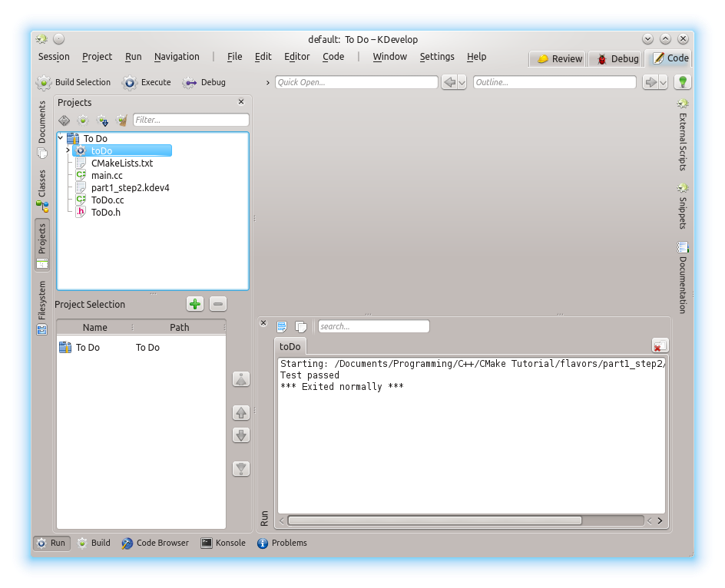
Task: Show the Konsole bottom panel
Action: pyautogui.click(x=223, y=543)
